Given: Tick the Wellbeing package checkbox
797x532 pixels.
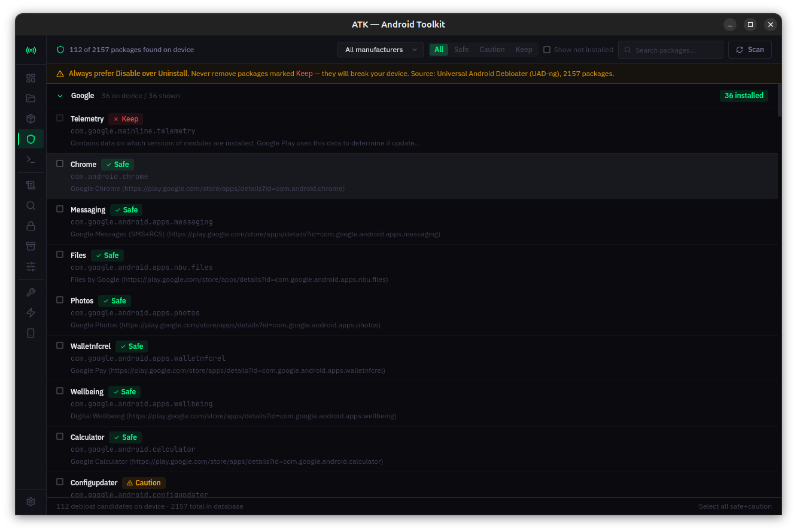Looking at the screenshot, I should [x=60, y=391].
